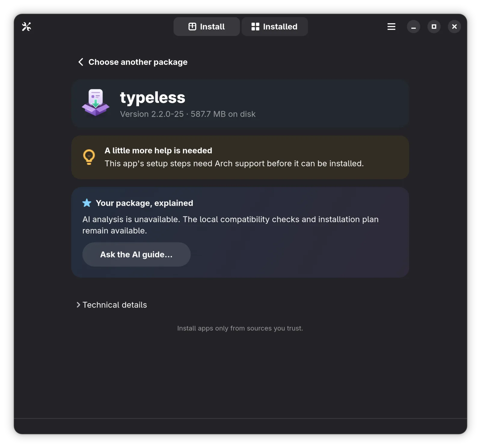Click the wrench tools app icon
481x448 pixels.
click(x=26, y=27)
